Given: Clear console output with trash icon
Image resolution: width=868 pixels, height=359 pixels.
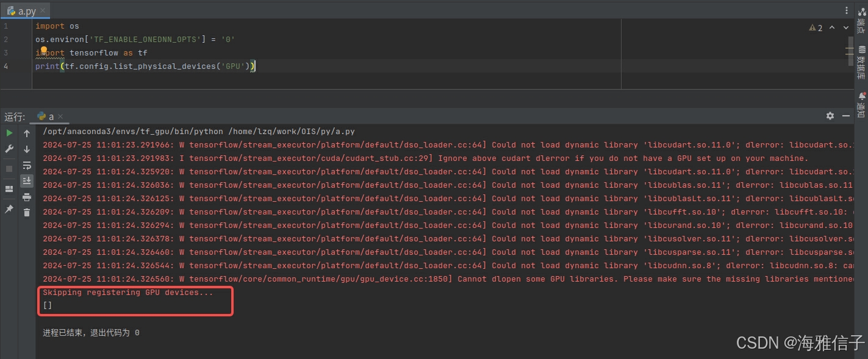Looking at the screenshot, I should (x=27, y=212).
